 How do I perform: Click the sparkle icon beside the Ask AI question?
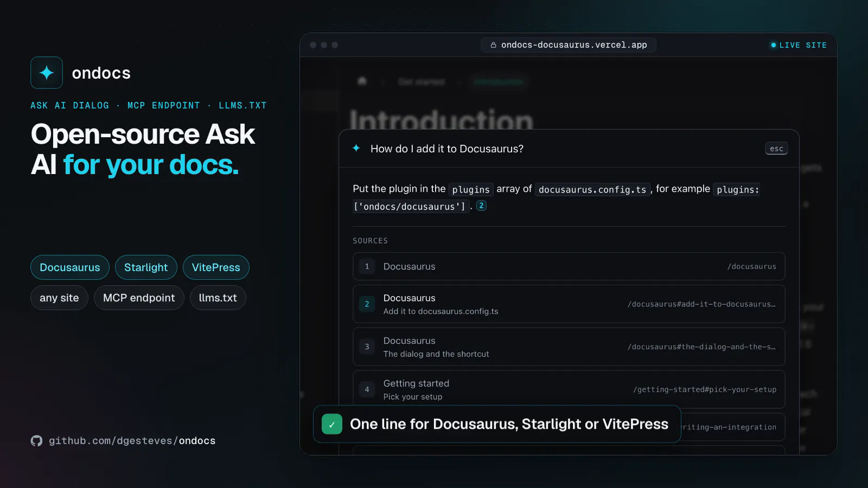pos(356,148)
